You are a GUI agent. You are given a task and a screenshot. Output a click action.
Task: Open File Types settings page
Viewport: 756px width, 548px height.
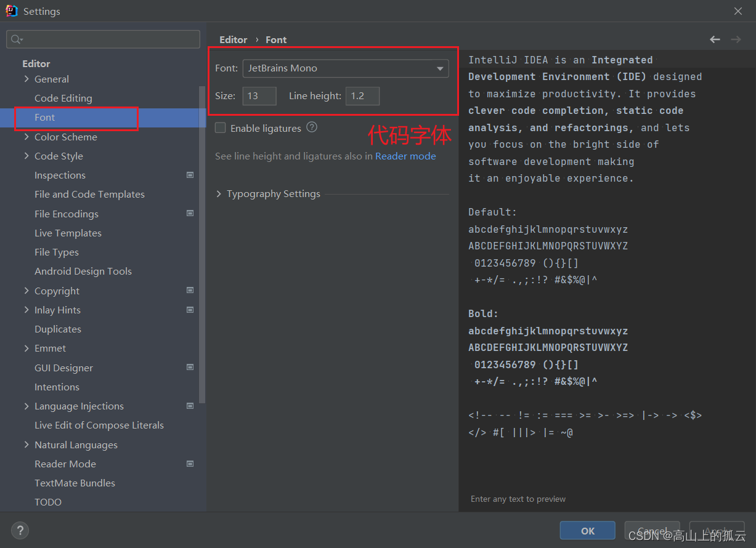(57, 252)
